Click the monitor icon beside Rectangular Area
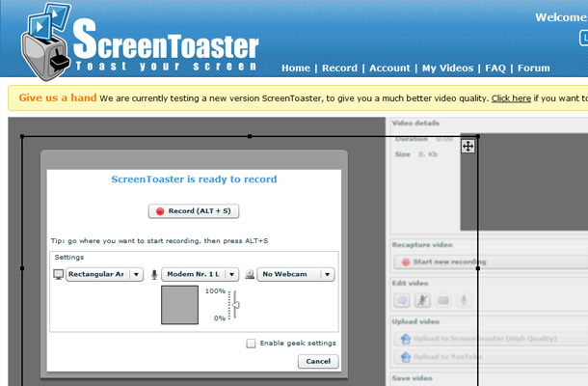This screenshot has height=386, width=588. pyautogui.click(x=59, y=274)
